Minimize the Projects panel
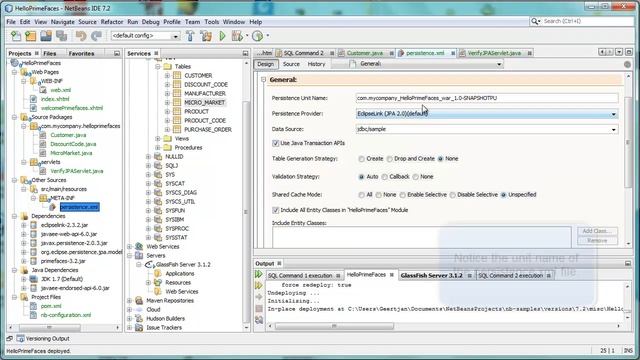 (117, 53)
